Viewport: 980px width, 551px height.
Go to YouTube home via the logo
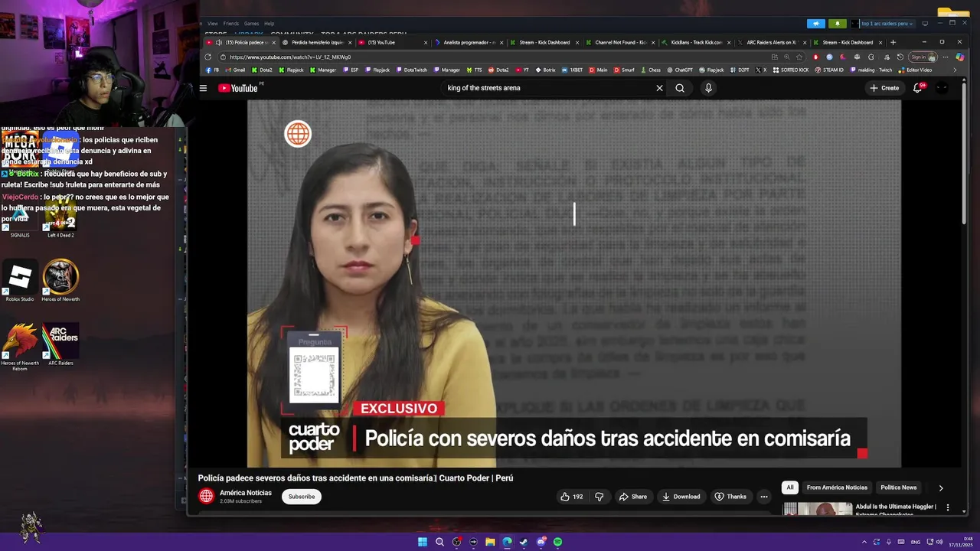(238, 88)
